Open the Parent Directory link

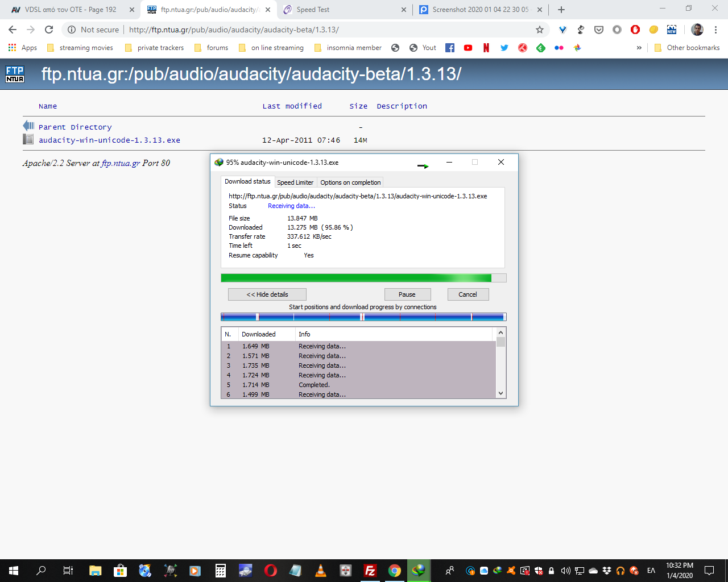point(75,127)
